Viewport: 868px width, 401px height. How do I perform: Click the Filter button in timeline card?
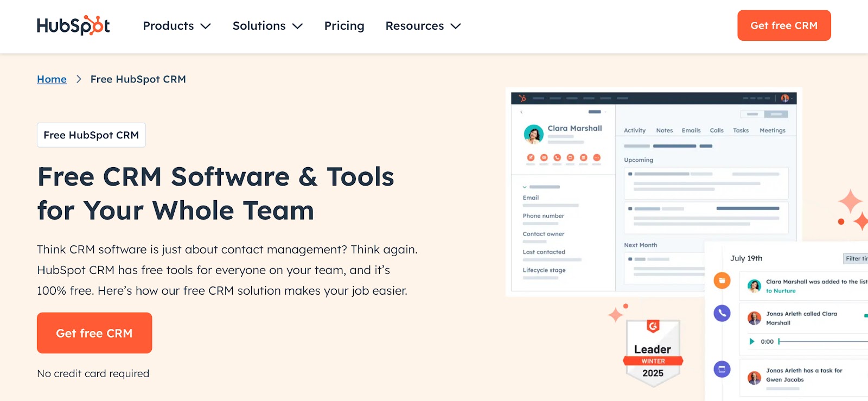coord(856,259)
